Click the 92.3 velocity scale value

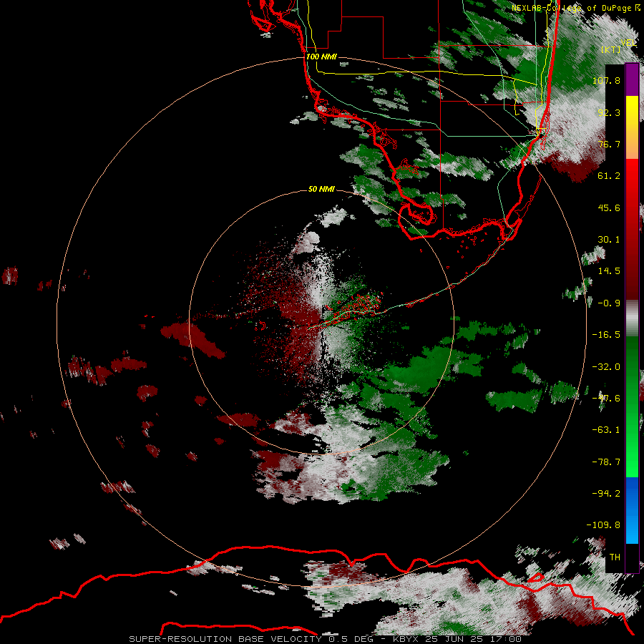pyautogui.click(x=609, y=112)
